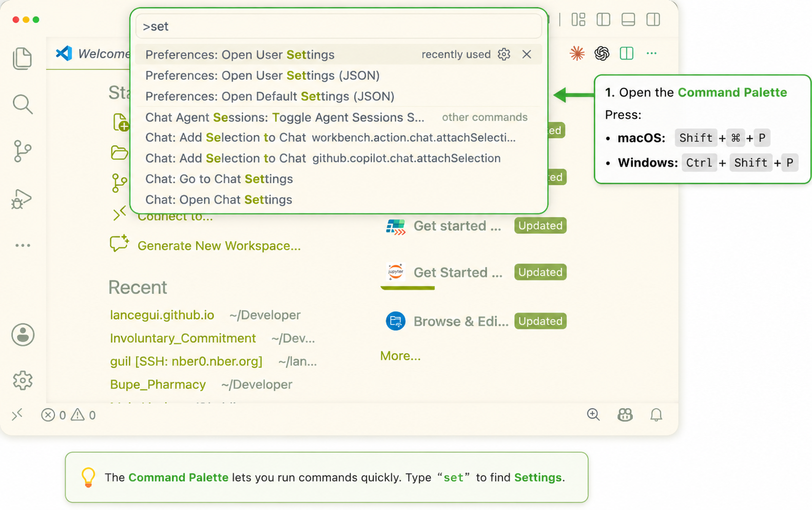Image resolution: width=812 pixels, height=510 pixels.
Task: Click the ChatGPT knot icon in the editor toolbar
Action: click(602, 53)
